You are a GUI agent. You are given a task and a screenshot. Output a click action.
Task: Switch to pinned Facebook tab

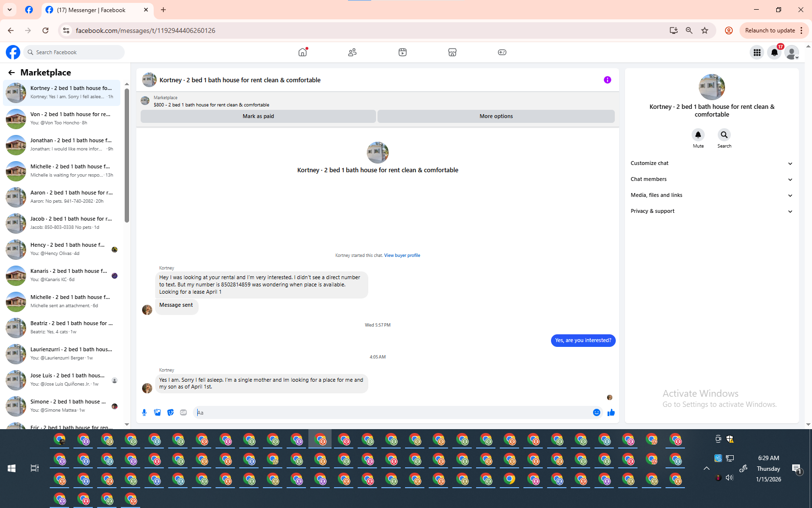click(29, 10)
